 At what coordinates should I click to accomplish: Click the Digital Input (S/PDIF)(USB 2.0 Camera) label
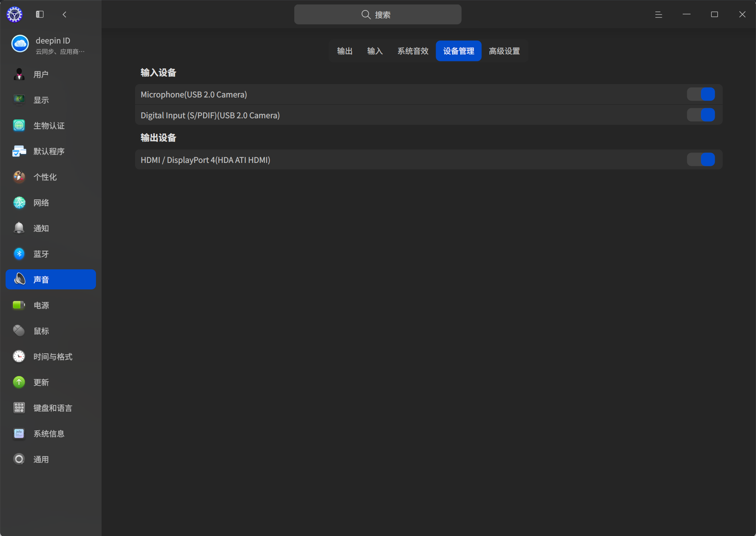pos(210,115)
